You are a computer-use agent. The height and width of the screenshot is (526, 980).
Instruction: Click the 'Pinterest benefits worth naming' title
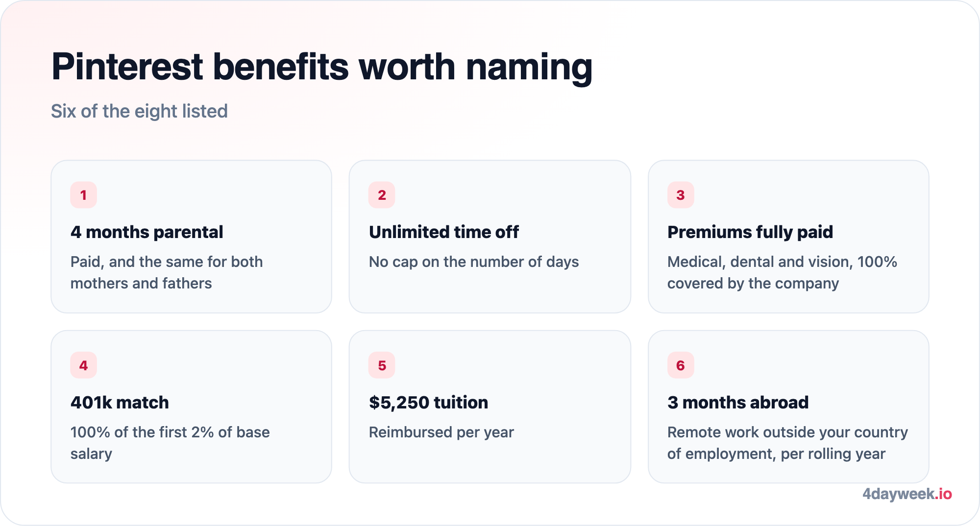(322, 67)
